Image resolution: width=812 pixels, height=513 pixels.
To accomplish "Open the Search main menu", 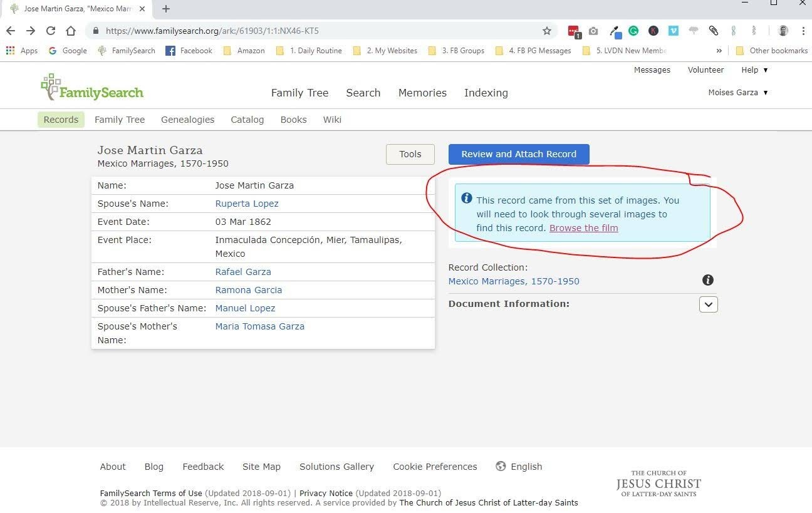I will (363, 93).
